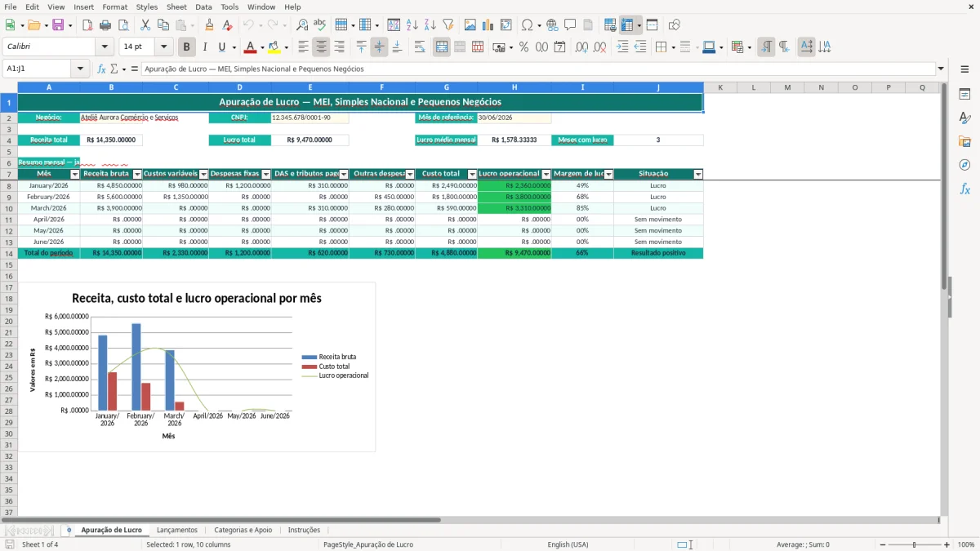Open the sidebar Gallery panel

click(x=964, y=142)
